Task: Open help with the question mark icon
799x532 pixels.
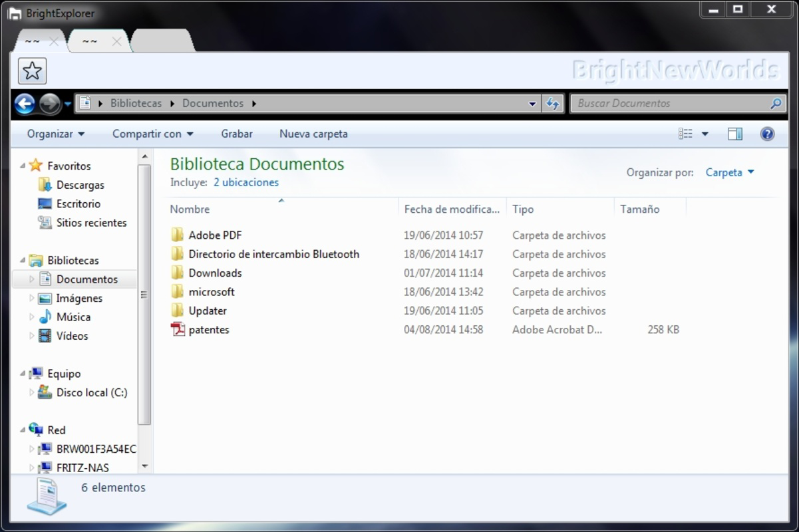Action: coord(767,134)
